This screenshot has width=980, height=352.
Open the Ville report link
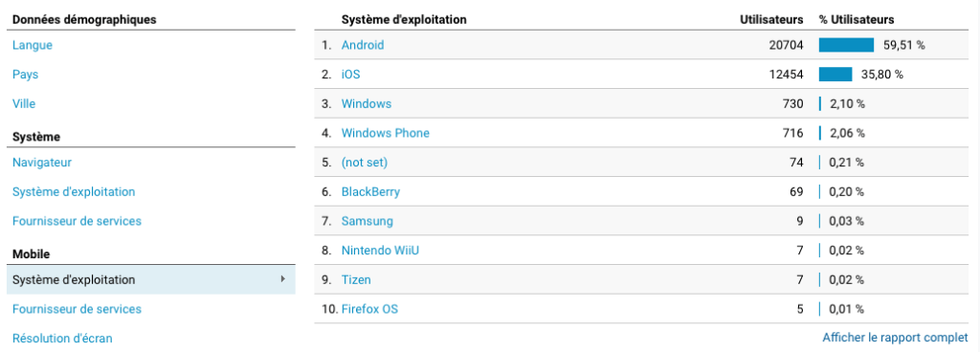(x=24, y=103)
